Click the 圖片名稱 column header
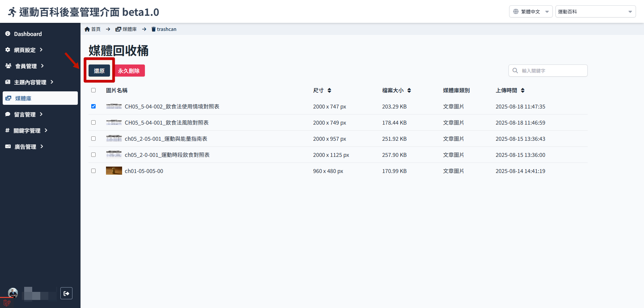Image resolution: width=644 pixels, height=308 pixels. click(x=117, y=90)
